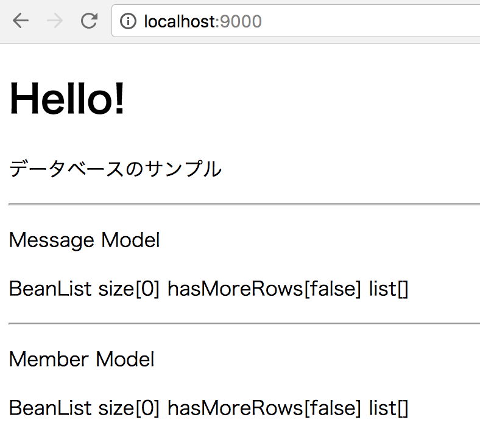Click the Hello! heading
The width and height of the screenshot is (480, 448).
coord(67,99)
